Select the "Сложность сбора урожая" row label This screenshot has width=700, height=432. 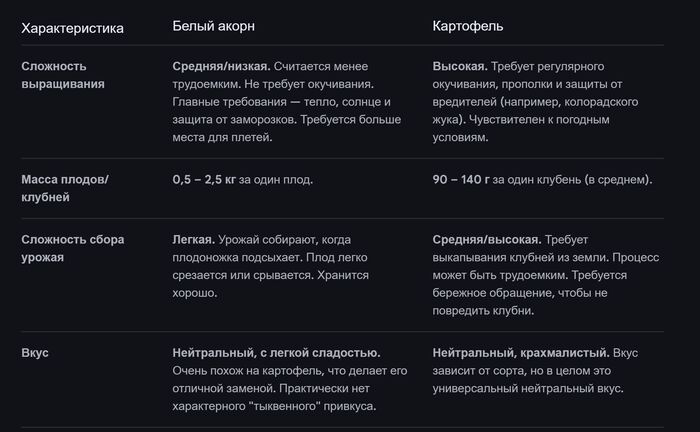(x=67, y=248)
